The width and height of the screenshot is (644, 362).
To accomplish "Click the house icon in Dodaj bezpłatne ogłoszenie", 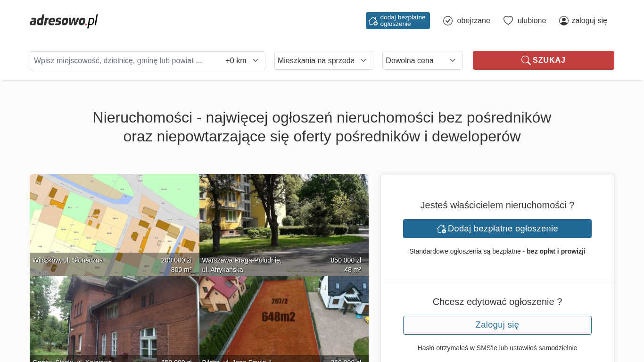I will pos(441,229).
